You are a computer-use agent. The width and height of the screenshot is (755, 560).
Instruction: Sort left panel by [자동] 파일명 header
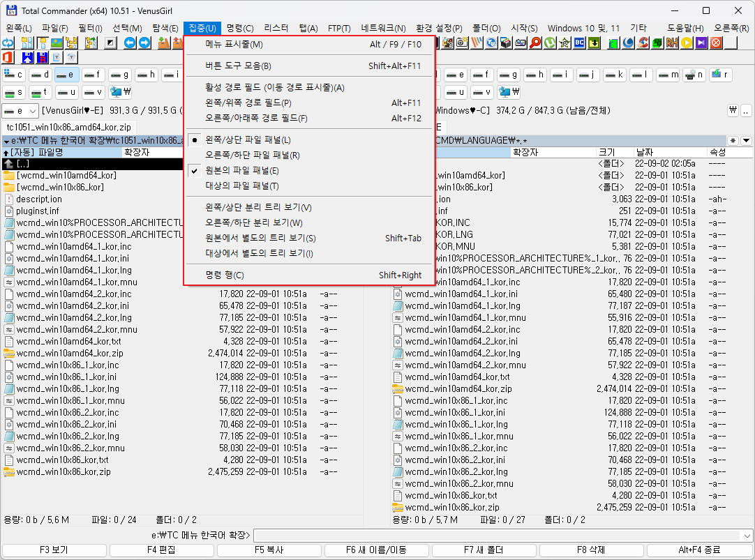[x=61, y=153]
